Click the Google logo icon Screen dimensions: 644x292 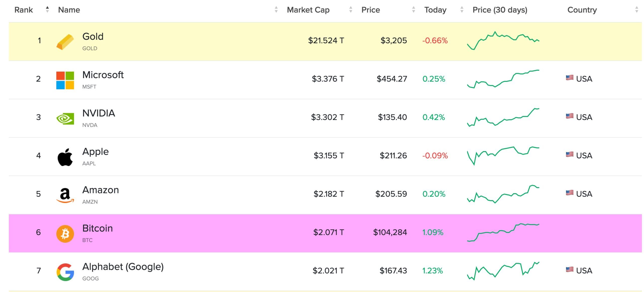65,272
